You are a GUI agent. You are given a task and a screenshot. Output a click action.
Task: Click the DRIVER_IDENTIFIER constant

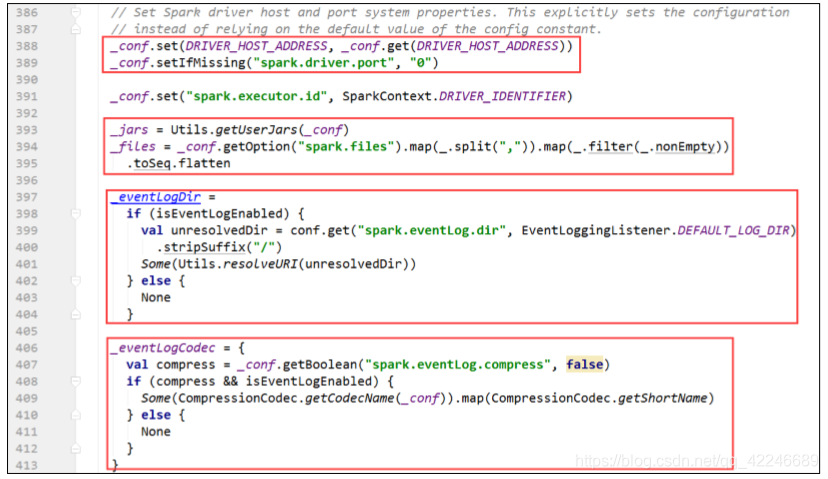[x=502, y=96]
